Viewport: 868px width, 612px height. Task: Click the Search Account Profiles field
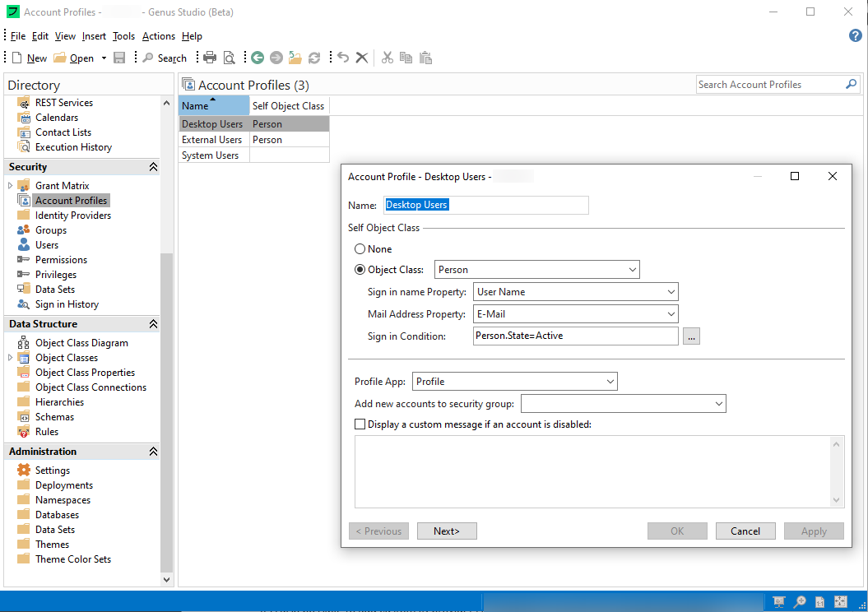click(x=768, y=85)
